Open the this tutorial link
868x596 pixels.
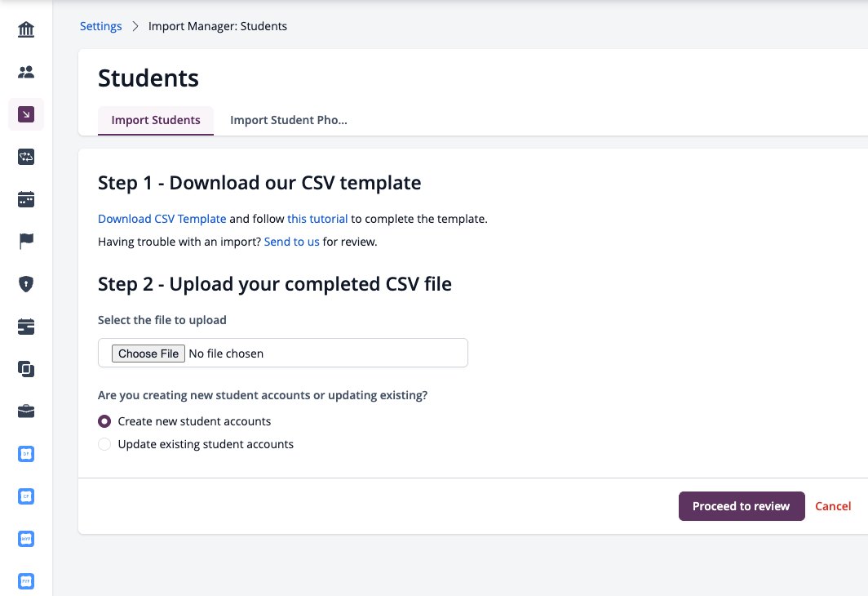pos(318,219)
